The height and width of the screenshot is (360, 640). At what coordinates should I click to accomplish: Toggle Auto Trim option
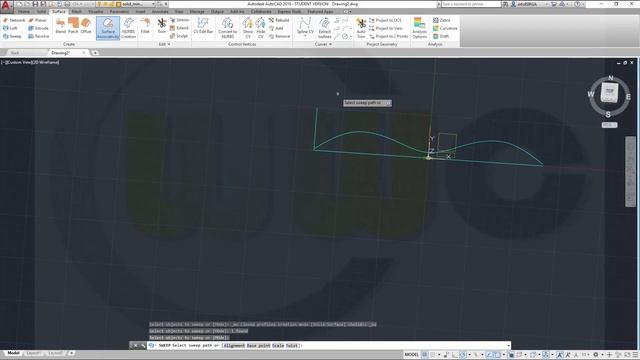click(x=361, y=28)
